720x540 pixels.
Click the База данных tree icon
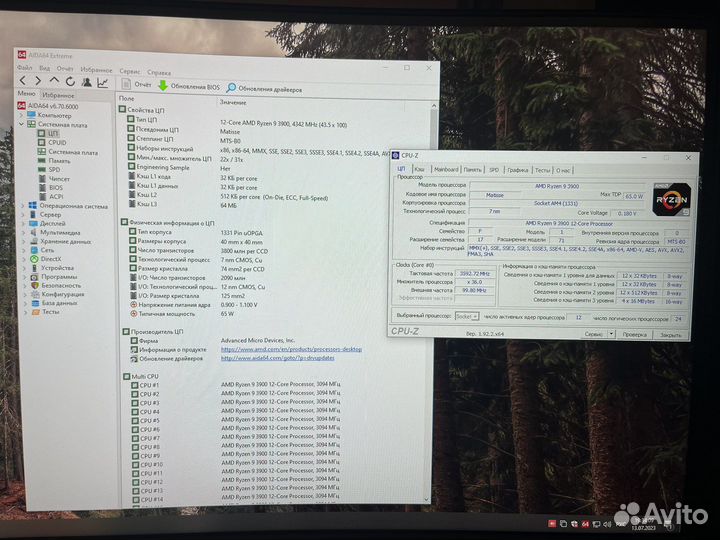pyautogui.click(x=35, y=303)
